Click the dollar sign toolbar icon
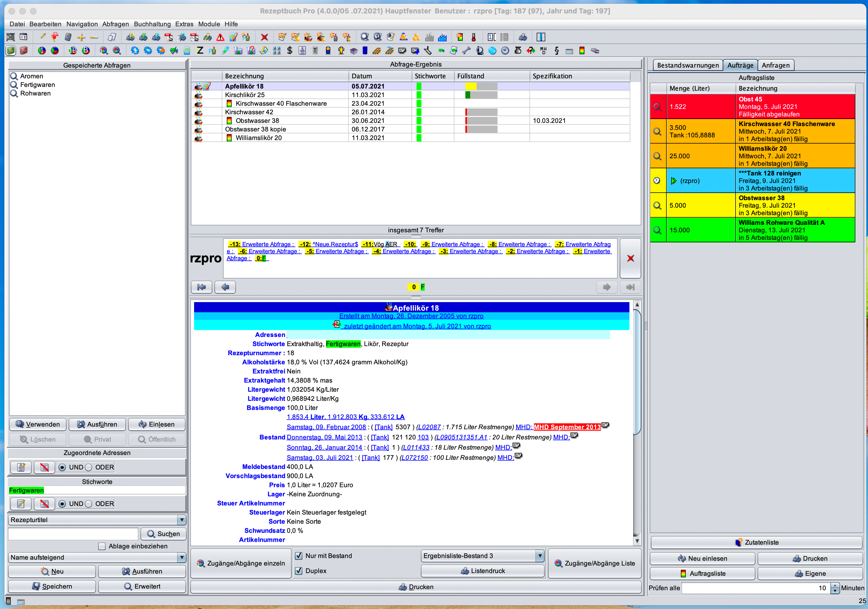This screenshot has height=609, width=868. (290, 51)
